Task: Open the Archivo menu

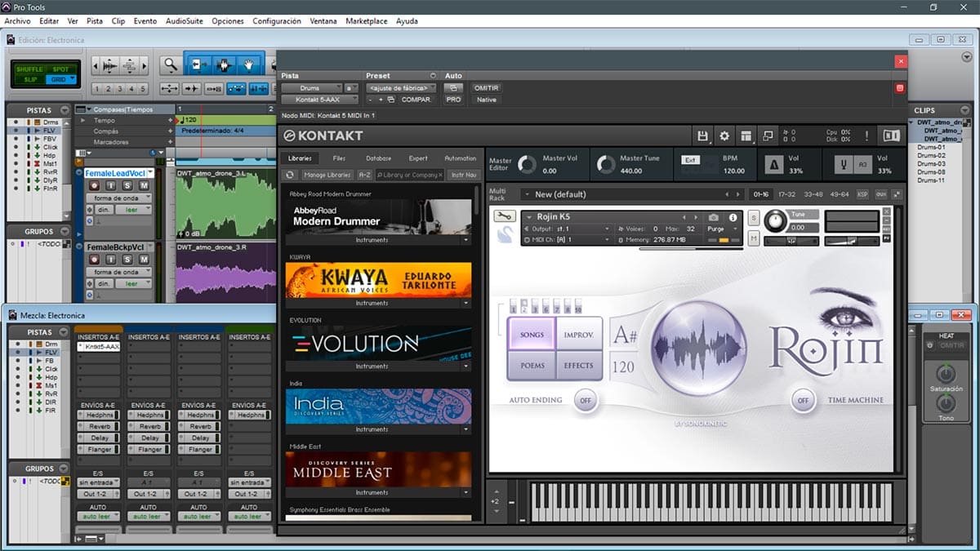Action: (17, 21)
